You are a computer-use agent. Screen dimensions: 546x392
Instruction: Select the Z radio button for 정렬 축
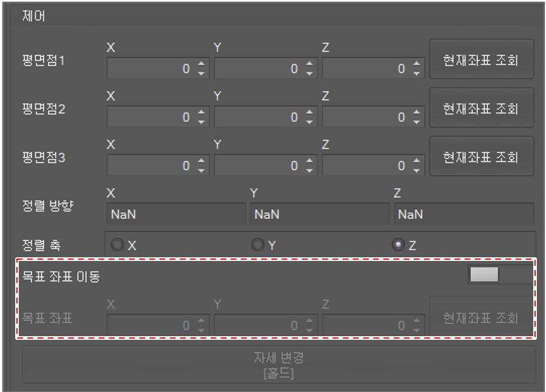[398, 245]
